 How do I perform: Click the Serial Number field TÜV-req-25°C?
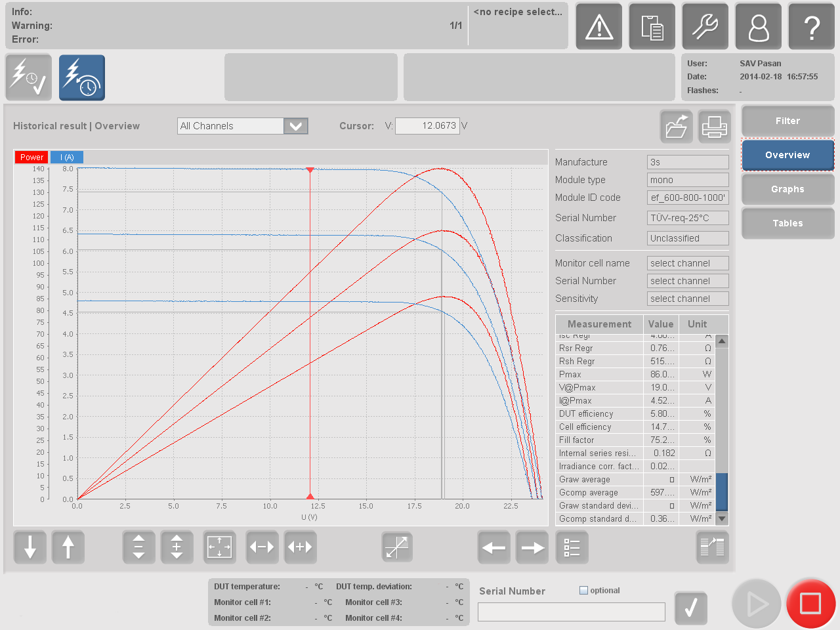688,218
